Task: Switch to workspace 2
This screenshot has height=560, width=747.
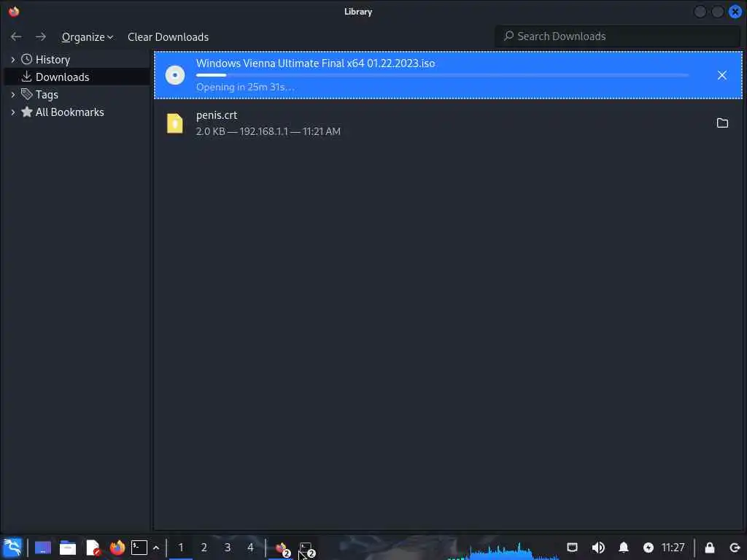Action: tap(204, 548)
